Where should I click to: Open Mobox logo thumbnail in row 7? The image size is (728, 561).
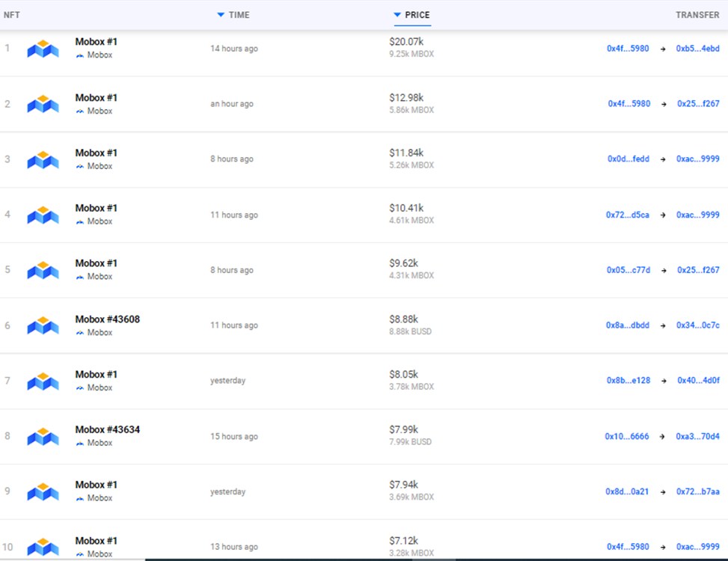click(x=43, y=381)
